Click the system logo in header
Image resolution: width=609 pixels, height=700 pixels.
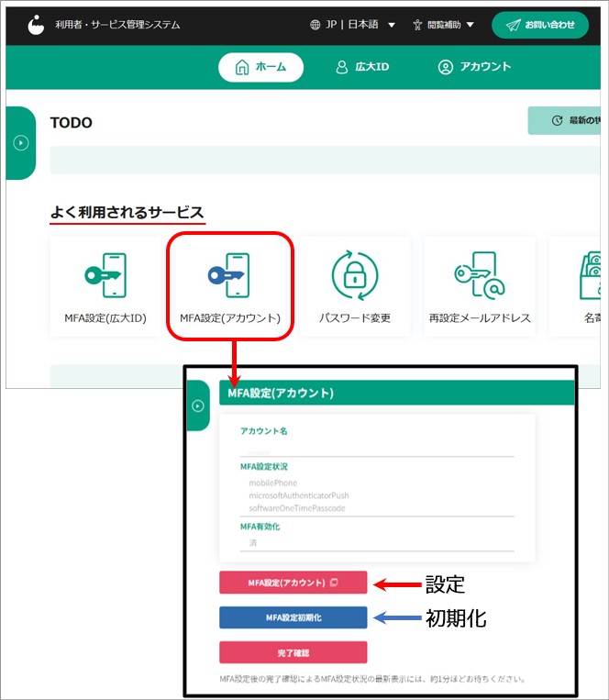37,25
